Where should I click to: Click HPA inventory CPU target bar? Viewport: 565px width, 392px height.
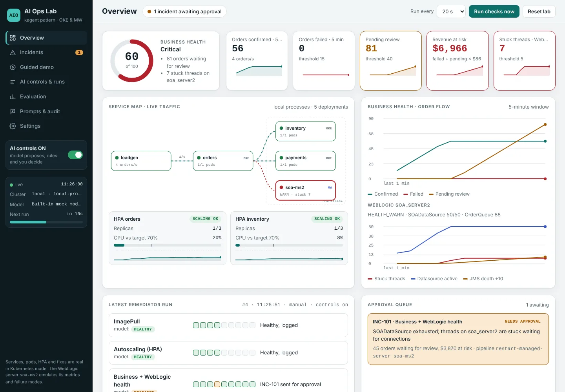(289, 245)
